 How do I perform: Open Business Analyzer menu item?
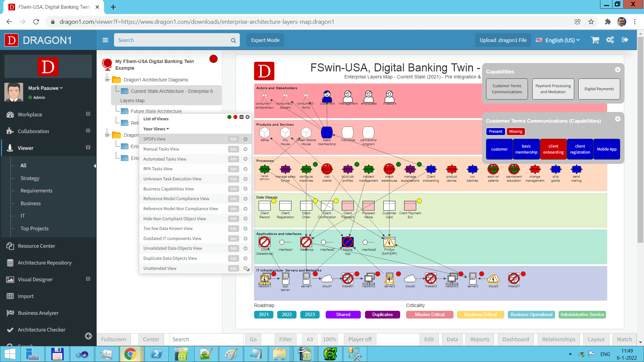tap(38, 313)
